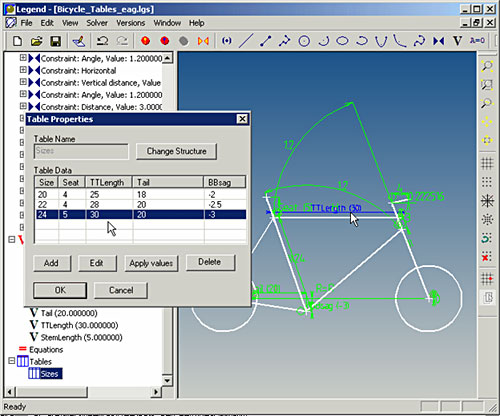Image resolution: width=500 pixels, height=416 pixels.
Task: Expand the Constraint Distance Value 3.000 node
Action: (x=23, y=106)
